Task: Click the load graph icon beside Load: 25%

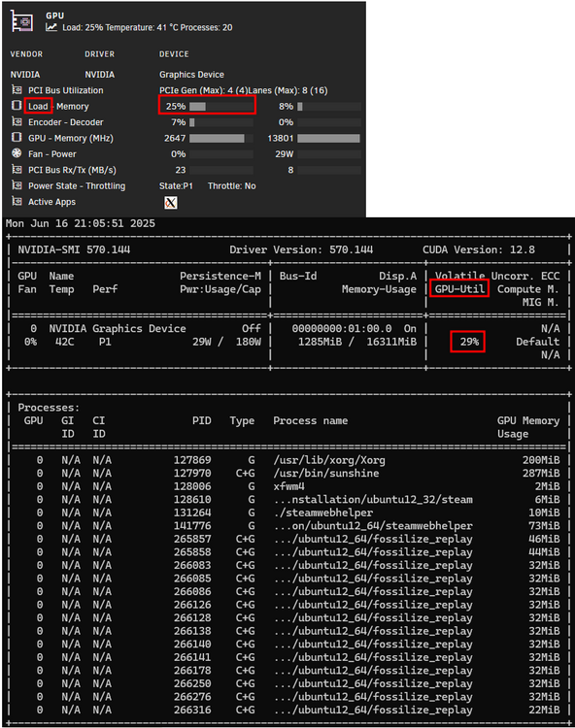Action: tap(51, 27)
